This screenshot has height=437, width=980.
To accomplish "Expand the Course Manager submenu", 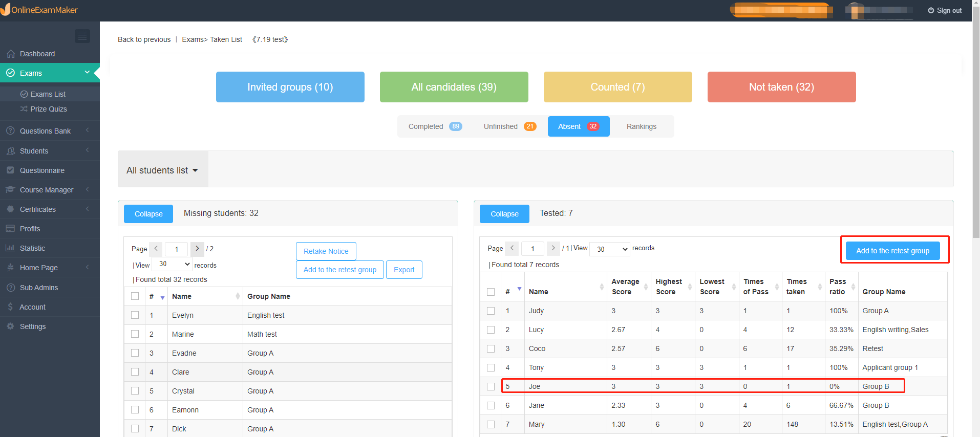I will point(88,189).
